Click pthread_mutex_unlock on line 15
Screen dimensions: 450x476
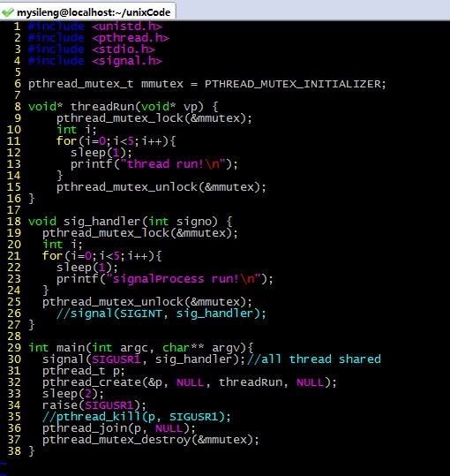127,187
